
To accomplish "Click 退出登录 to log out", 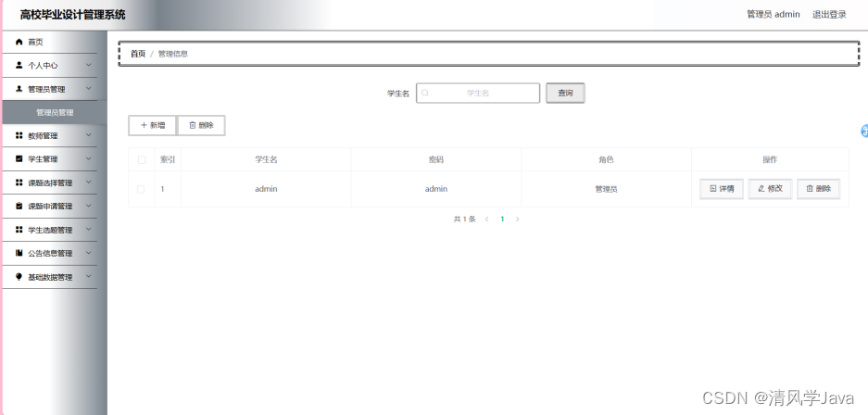I will click(829, 15).
